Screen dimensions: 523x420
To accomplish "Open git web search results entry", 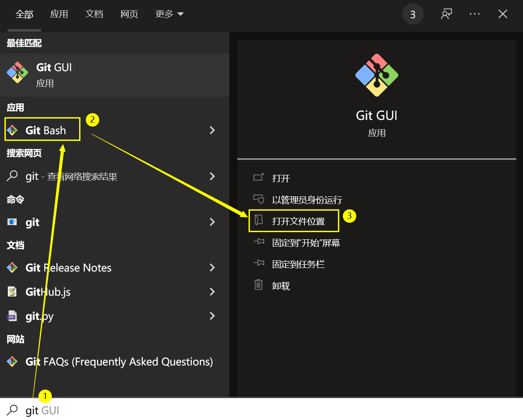I will pyautogui.click(x=115, y=176).
